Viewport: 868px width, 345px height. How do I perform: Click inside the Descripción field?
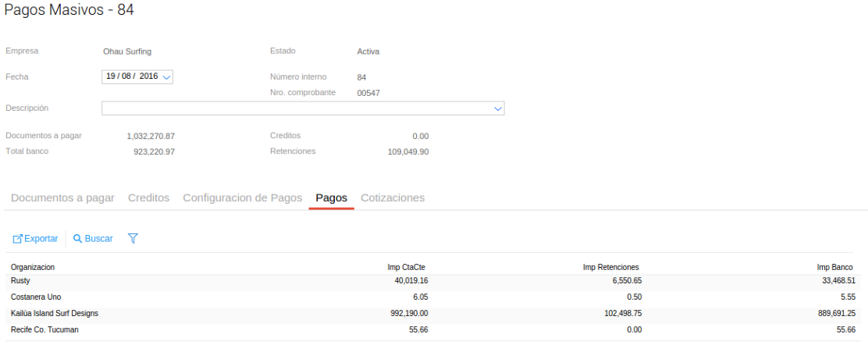[x=297, y=108]
